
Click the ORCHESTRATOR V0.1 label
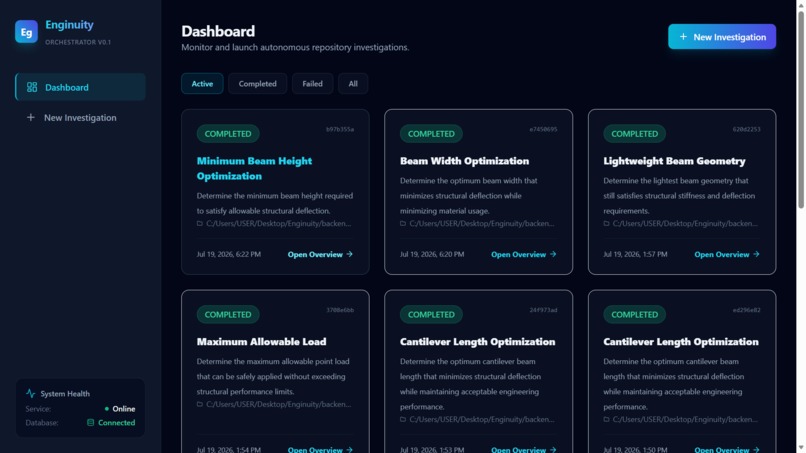pyautogui.click(x=78, y=42)
